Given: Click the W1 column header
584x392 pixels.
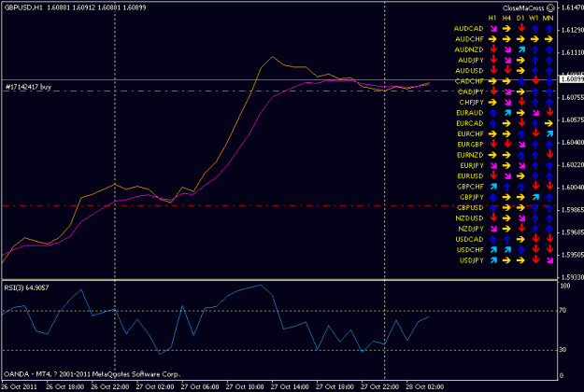Looking at the screenshot, I should point(534,18).
